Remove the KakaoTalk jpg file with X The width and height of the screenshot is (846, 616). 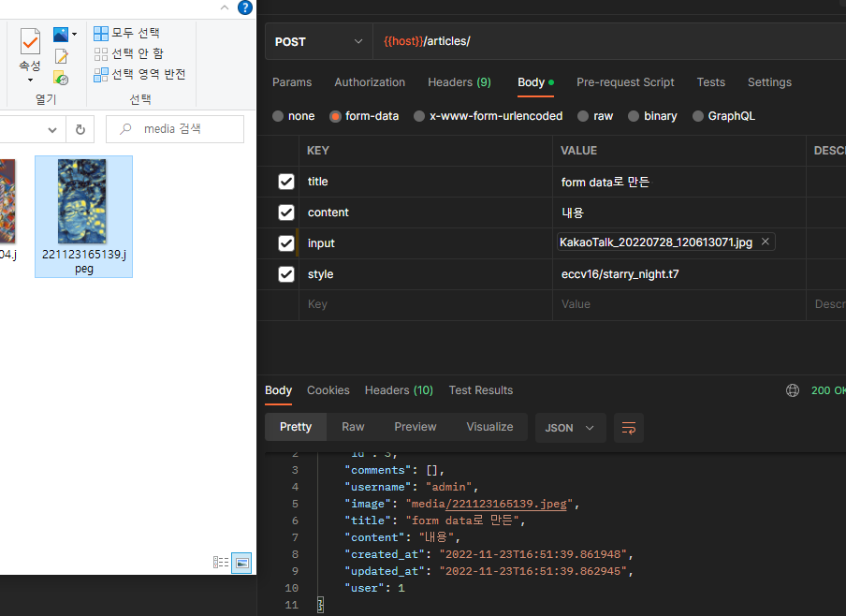click(766, 242)
